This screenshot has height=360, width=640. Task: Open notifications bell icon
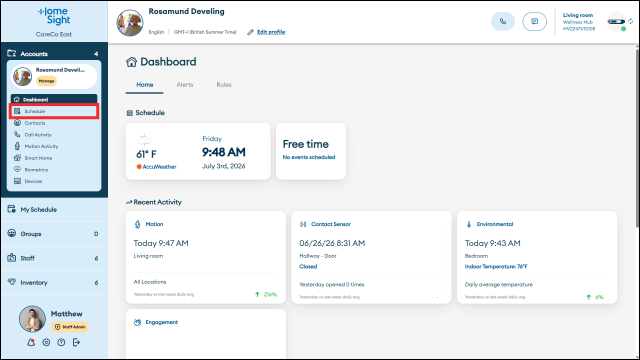[x=31, y=342]
